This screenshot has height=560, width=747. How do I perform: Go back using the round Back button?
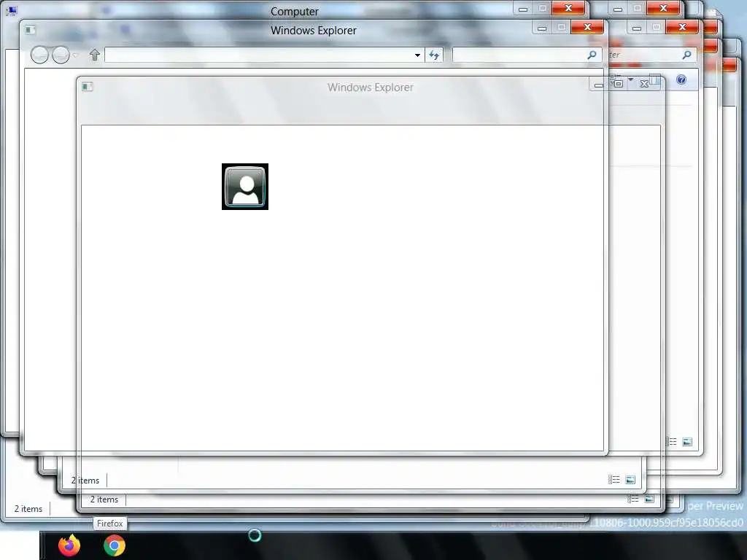point(39,55)
